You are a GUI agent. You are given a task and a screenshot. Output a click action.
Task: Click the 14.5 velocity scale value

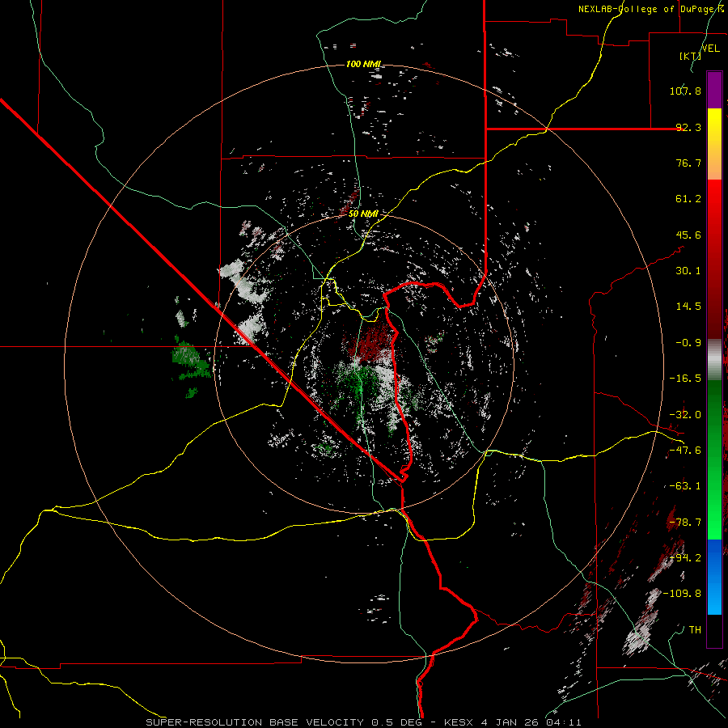(688, 307)
